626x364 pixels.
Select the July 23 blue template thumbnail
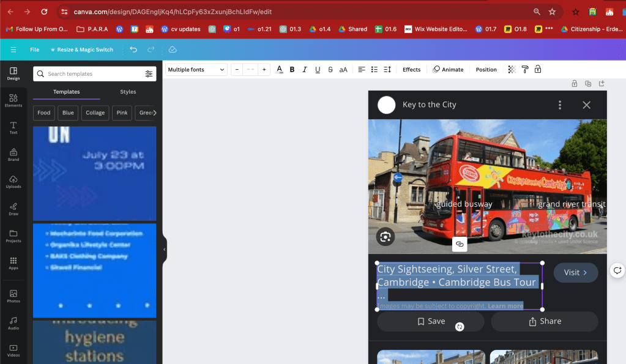[95, 174]
